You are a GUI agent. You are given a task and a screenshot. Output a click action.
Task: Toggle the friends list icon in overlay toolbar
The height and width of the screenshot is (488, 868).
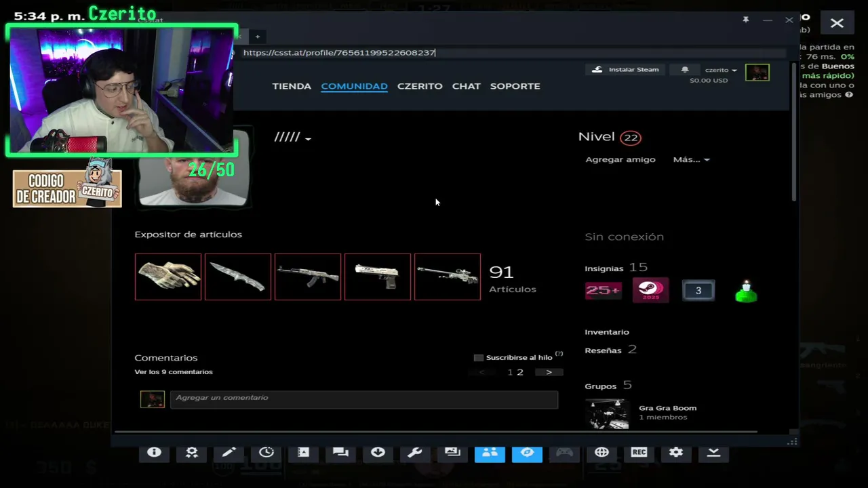490,453
